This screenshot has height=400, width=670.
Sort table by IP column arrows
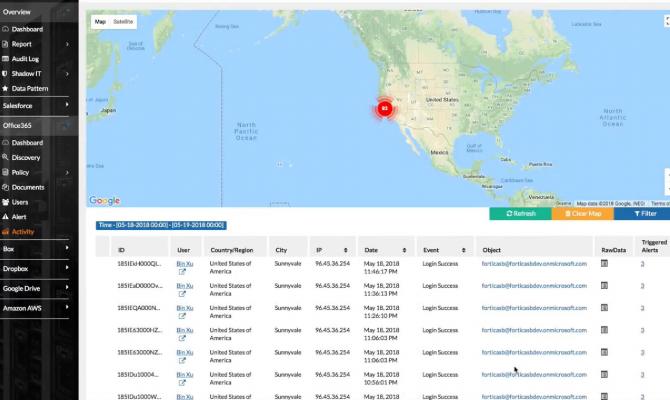pos(346,250)
